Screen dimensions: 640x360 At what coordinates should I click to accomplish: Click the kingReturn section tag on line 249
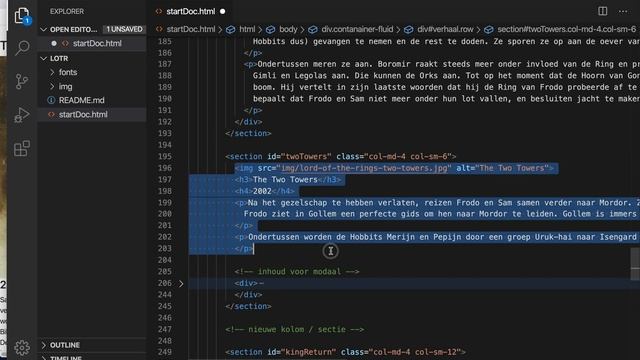coord(345,352)
